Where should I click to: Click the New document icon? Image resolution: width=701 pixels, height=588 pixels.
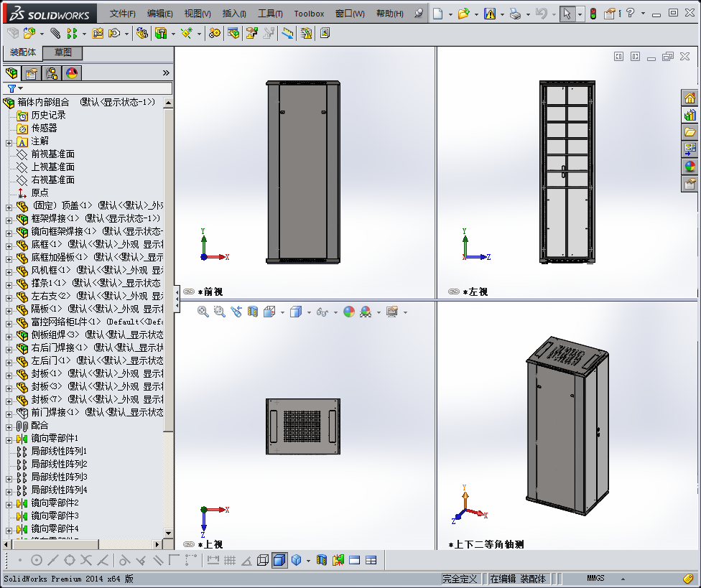click(x=437, y=14)
